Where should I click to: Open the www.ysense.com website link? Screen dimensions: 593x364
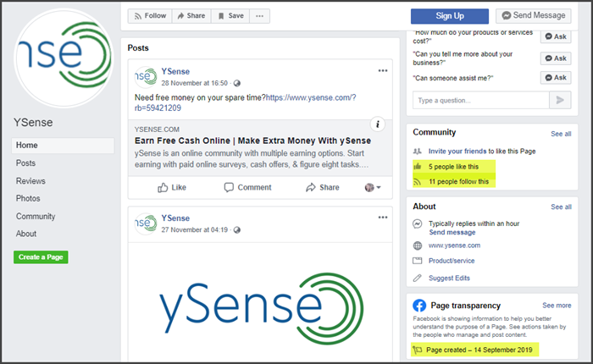[454, 245]
